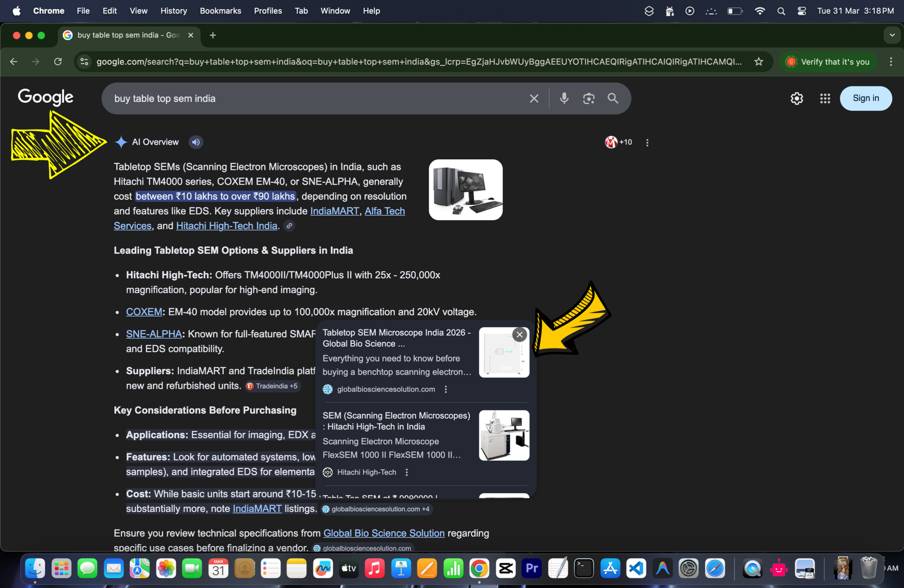Image resolution: width=904 pixels, height=588 pixels.
Task: Open Spotlight search in the menu bar
Action: point(781,11)
